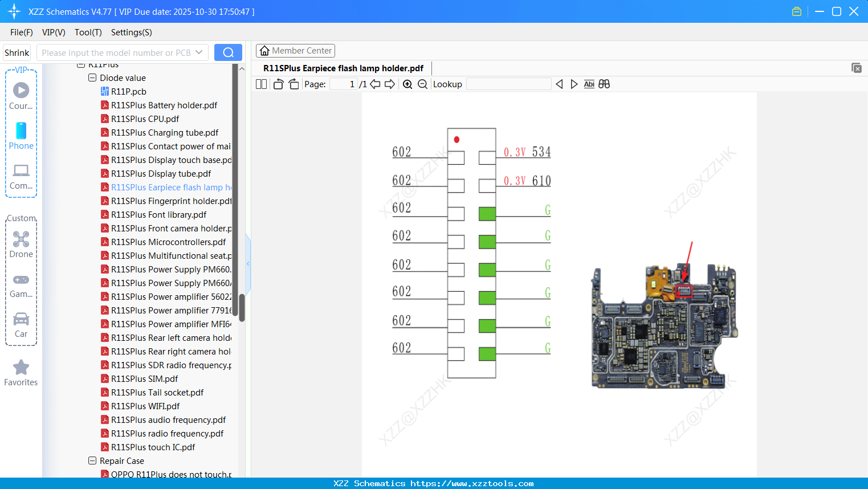Viewport: 868px width, 489px height.
Task: Open Favorites star in sidebar
Action: click(21, 373)
